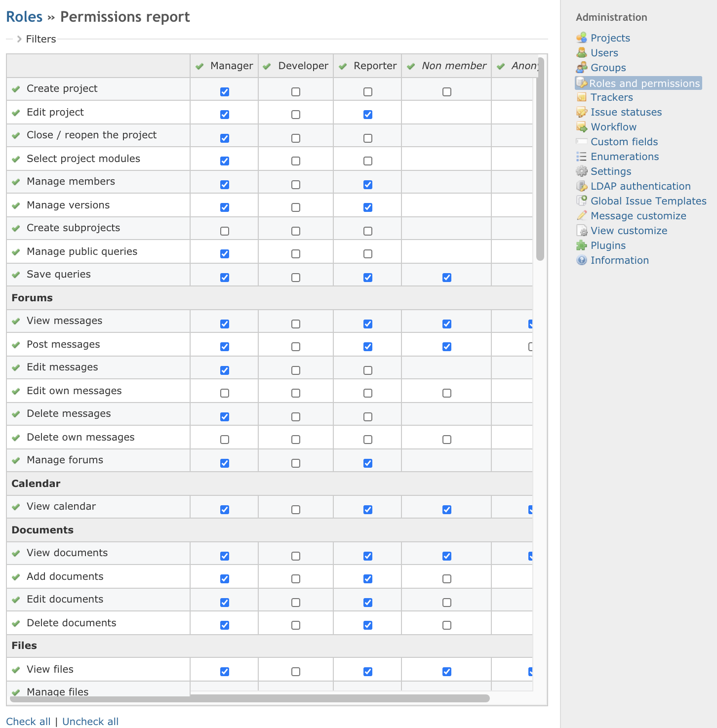Click the Check all link
This screenshot has width=717, height=728.
click(28, 722)
